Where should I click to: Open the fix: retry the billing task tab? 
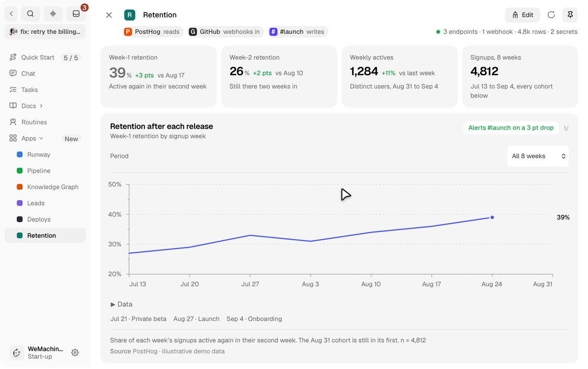[45, 32]
